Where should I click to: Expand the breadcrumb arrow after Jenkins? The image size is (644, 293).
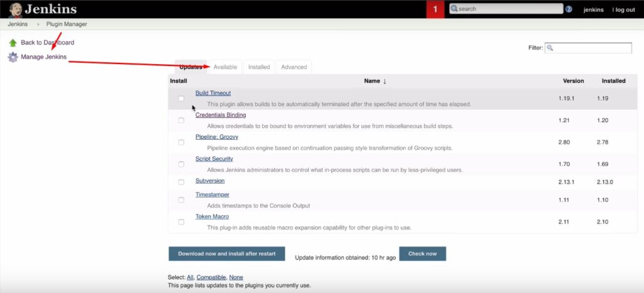[x=38, y=25]
